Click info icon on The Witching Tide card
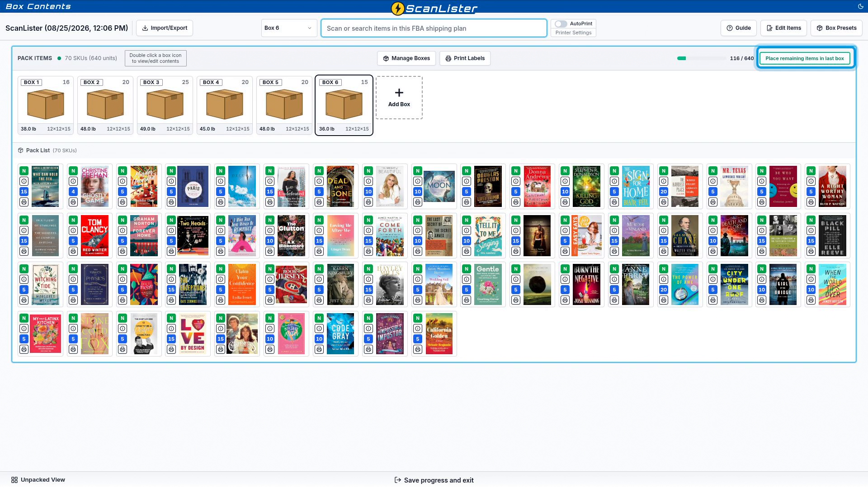This screenshot has width=868, height=488. click(x=24, y=279)
